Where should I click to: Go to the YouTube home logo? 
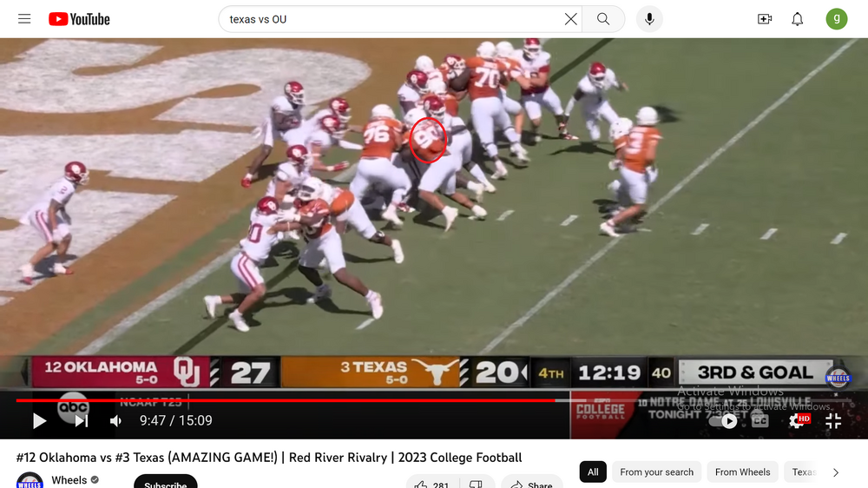[79, 19]
